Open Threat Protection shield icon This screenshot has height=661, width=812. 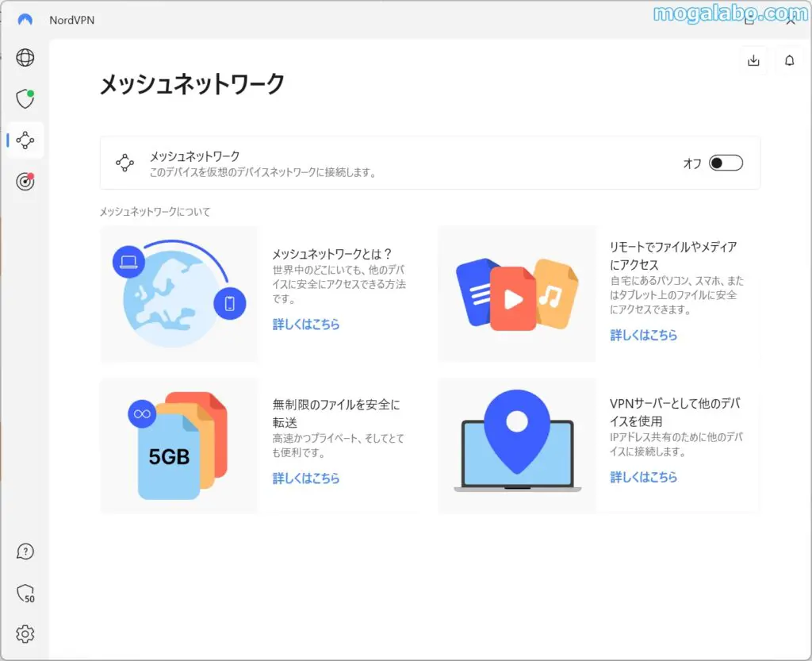pyautogui.click(x=25, y=99)
